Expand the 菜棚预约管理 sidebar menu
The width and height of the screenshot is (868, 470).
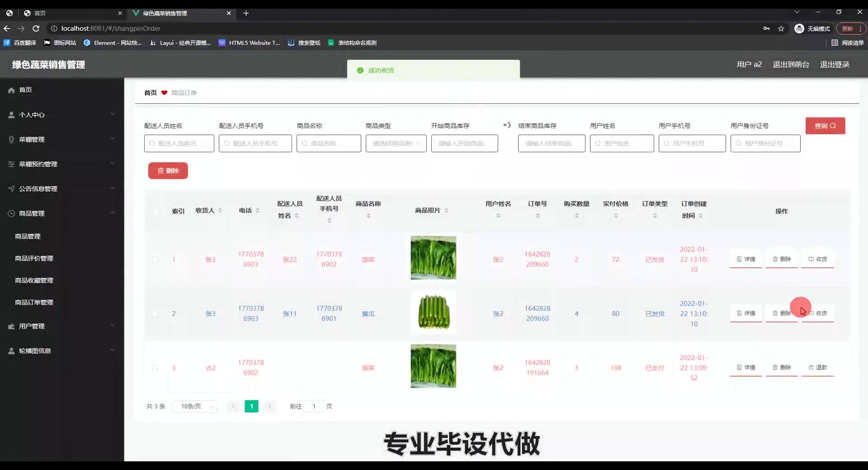(x=62, y=164)
